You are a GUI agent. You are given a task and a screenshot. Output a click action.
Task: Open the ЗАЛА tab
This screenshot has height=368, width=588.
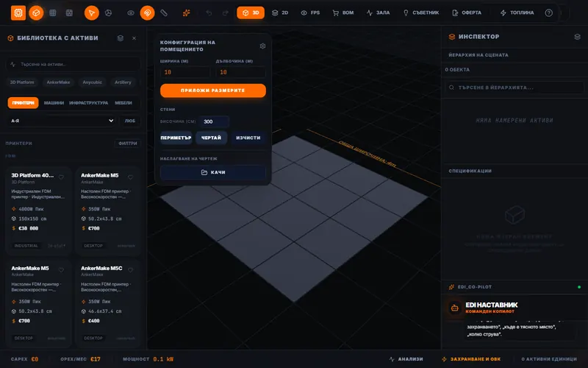tap(378, 13)
